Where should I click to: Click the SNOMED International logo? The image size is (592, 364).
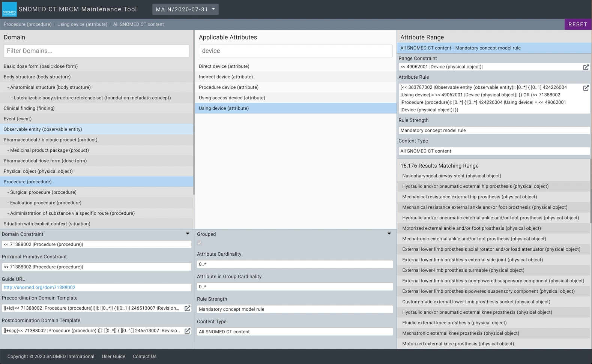pos(9,9)
